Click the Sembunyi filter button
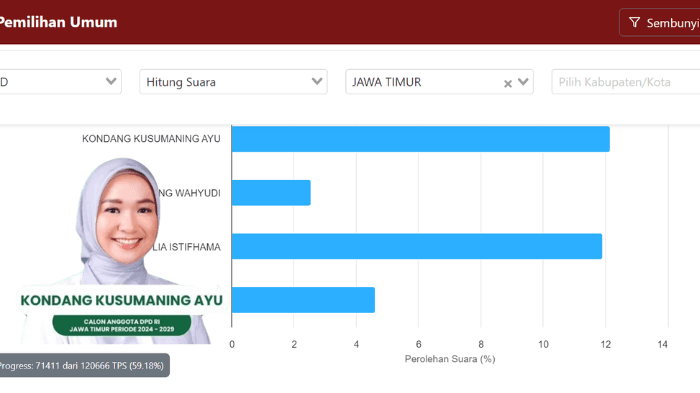This screenshot has width=700, height=393. (x=660, y=22)
